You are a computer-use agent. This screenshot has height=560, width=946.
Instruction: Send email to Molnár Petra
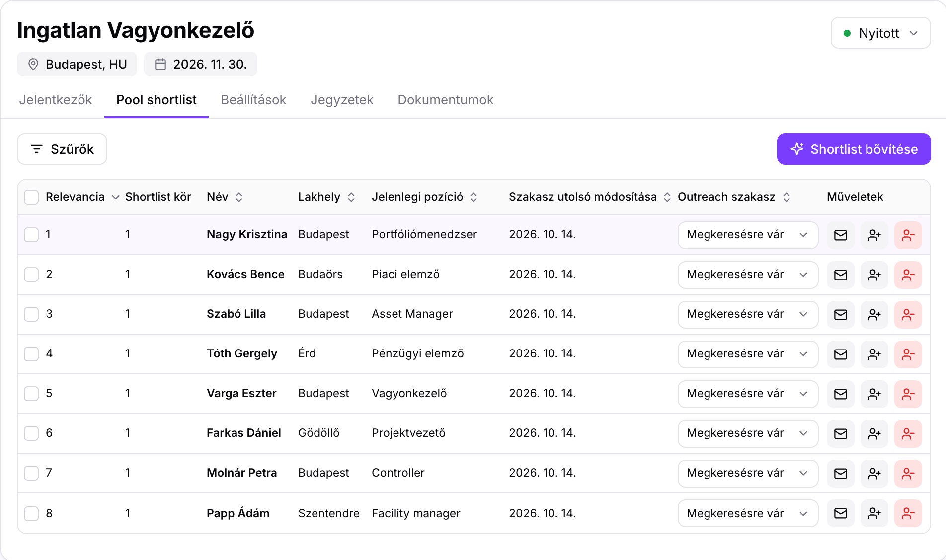(840, 474)
